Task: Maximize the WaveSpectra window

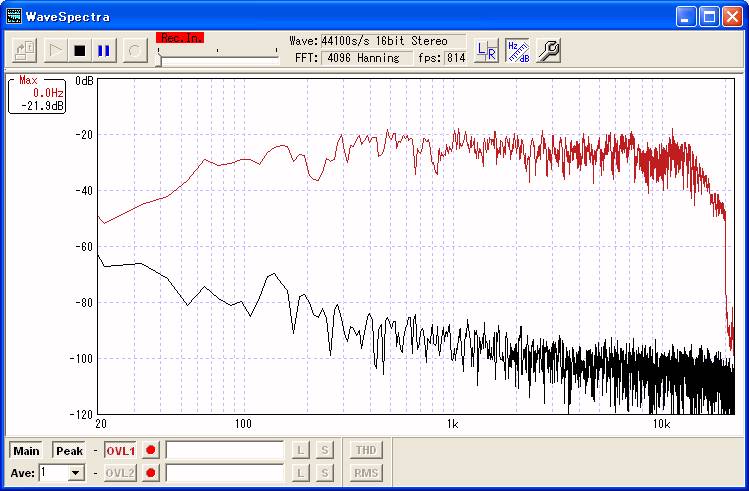Action: point(708,16)
